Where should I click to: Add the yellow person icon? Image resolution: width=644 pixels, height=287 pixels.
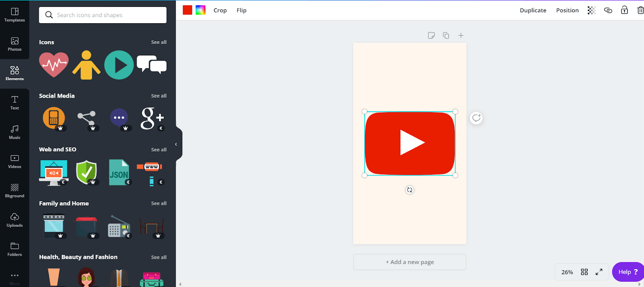86,65
